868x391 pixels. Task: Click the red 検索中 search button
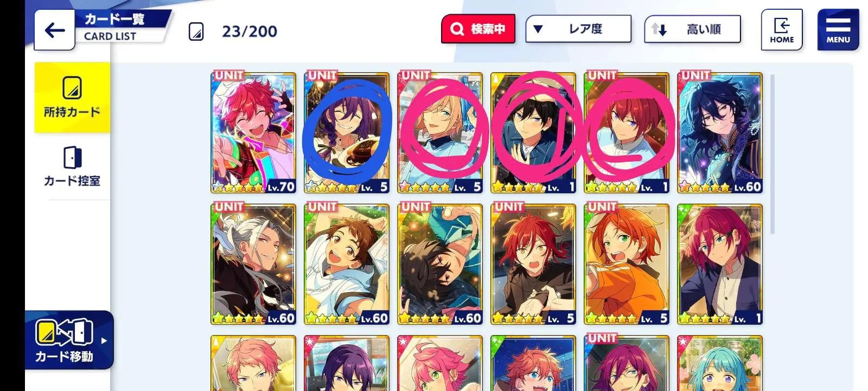pyautogui.click(x=478, y=29)
